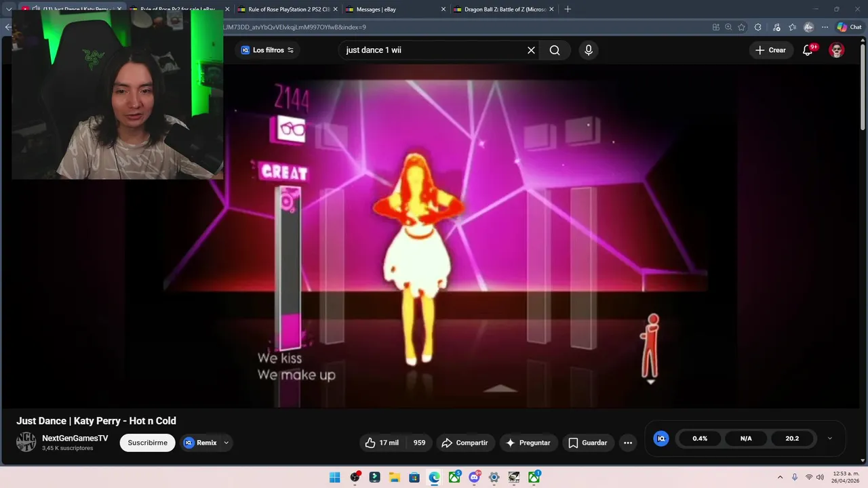Open the favorites list icon

tap(792, 27)
